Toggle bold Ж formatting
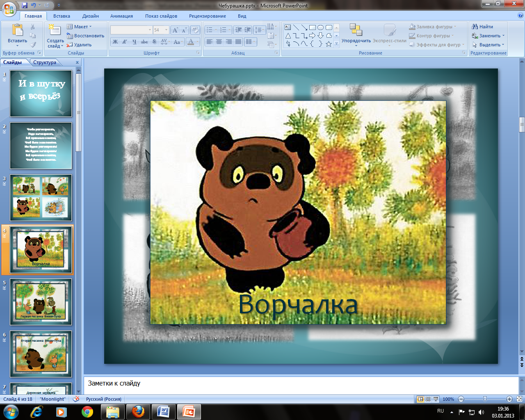This screenshot has height=420, width=525. (x=115, y=42)
